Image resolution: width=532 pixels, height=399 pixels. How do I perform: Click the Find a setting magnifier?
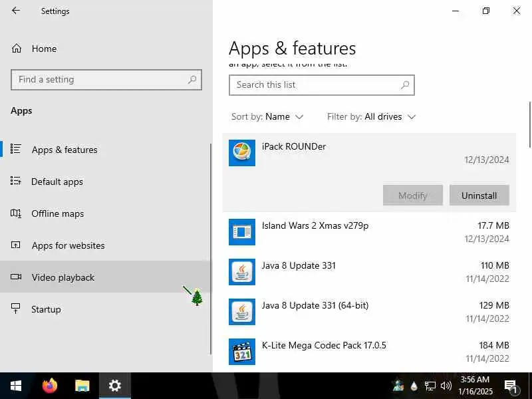coord(192,79)
